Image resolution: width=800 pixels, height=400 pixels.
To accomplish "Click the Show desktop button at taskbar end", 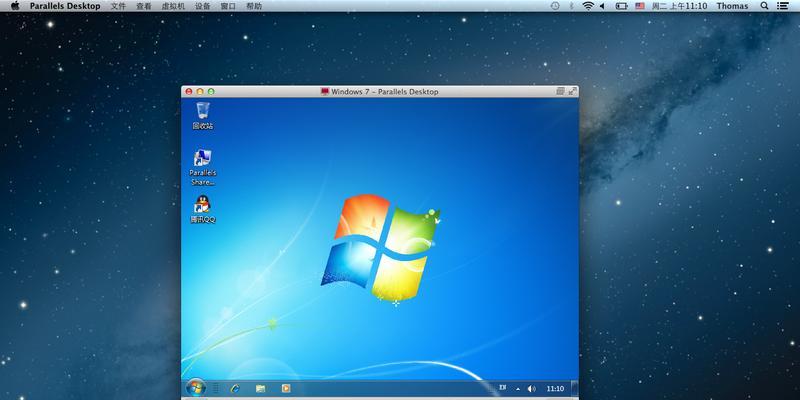I will point(574,388).
